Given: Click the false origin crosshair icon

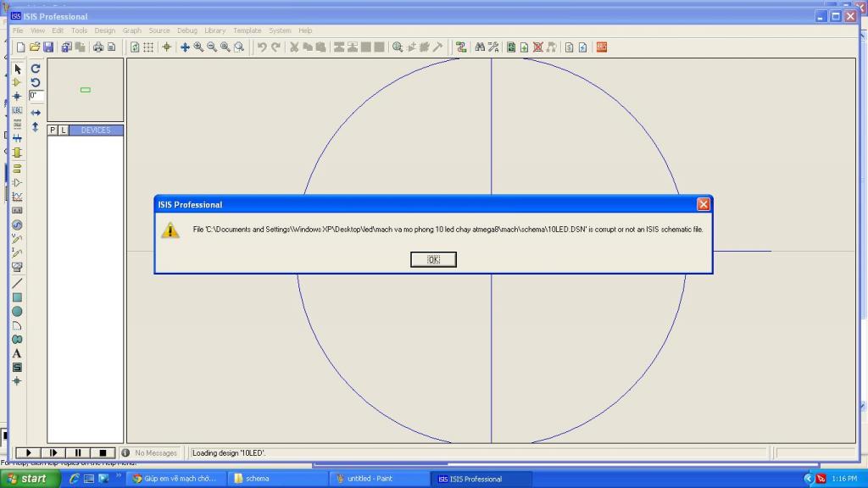Looking at the screenshot, I should (167, 47).
